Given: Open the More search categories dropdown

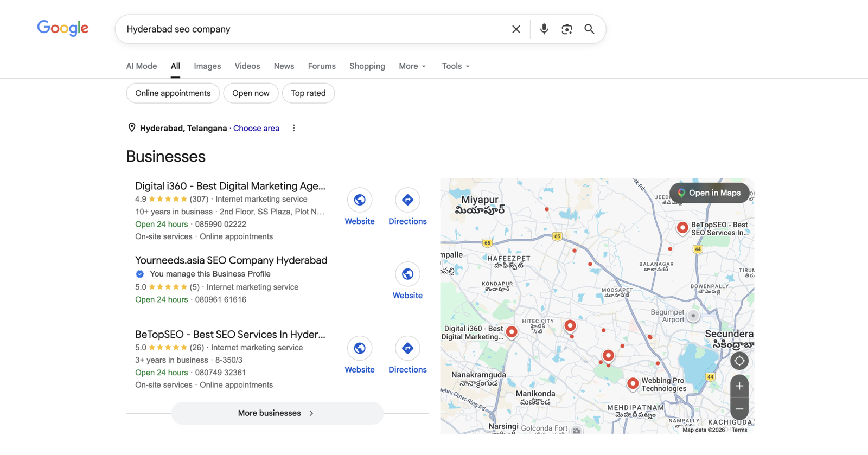Looking at the screenshot, I should pos(412,66).
